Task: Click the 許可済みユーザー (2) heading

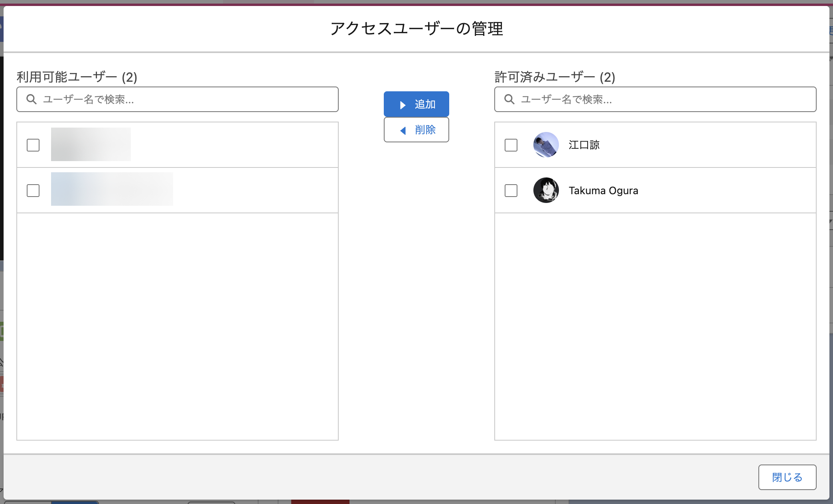Action: pyautogui.click(x=555, y=77)
